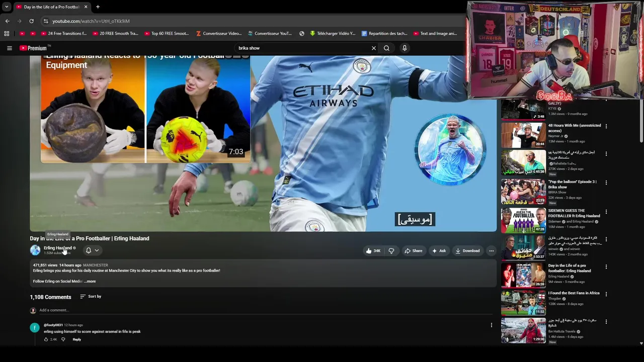The image size is (644, 362).
Task: Expand the description with '...more'
Action: pyautogui.click(x=91, y=282)
